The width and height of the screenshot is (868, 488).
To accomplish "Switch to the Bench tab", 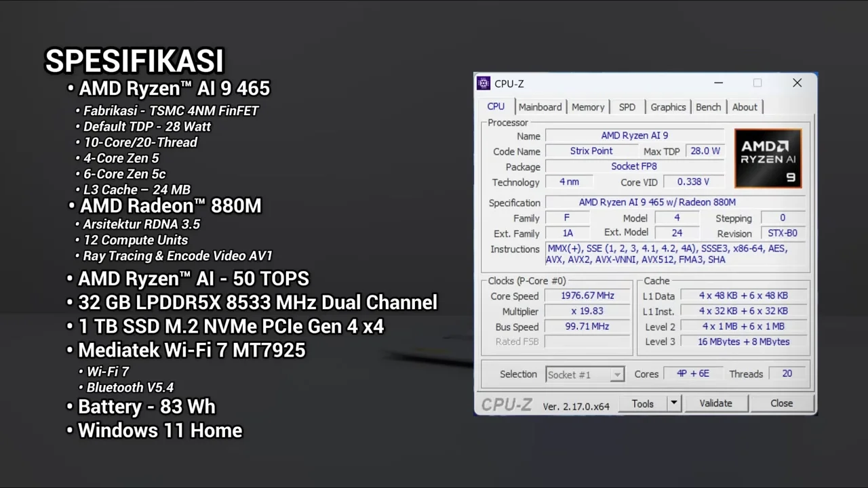I will pos(708,106).
